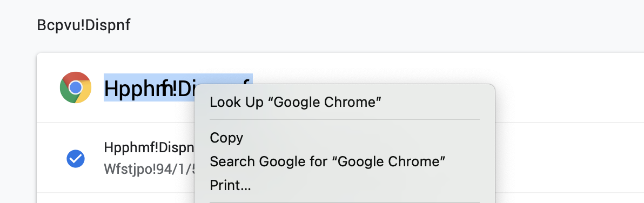Click the empty menu padding above Look Up entry
The height and width of the screenshot is (203, 644).
(x=345, y=89)
